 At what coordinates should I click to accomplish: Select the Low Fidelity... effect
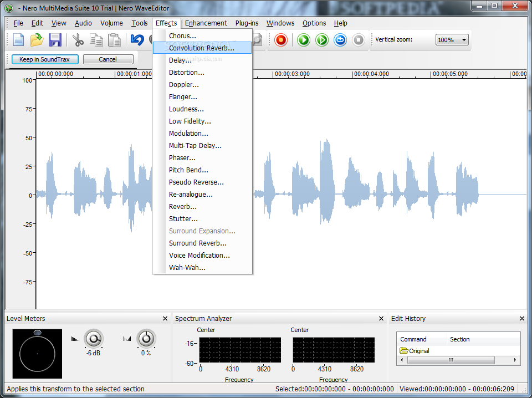click(202, 121)
